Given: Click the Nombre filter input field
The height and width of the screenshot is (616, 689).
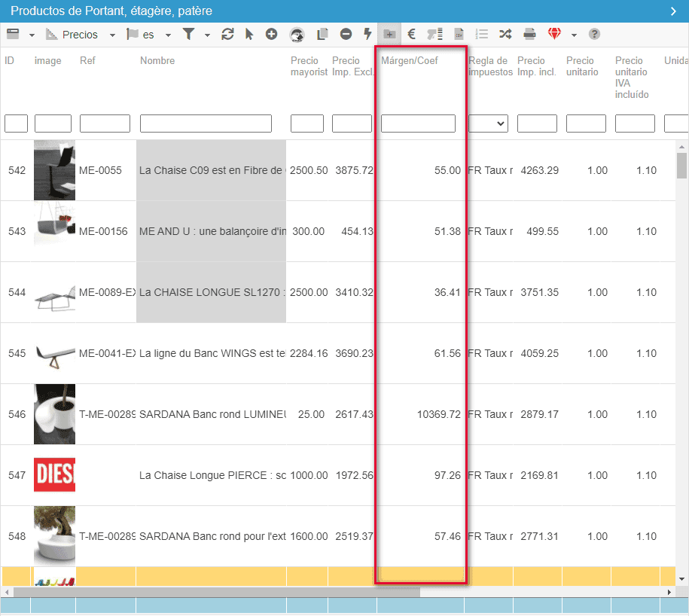Looking at the screenshot, I should tap(206, 124).
